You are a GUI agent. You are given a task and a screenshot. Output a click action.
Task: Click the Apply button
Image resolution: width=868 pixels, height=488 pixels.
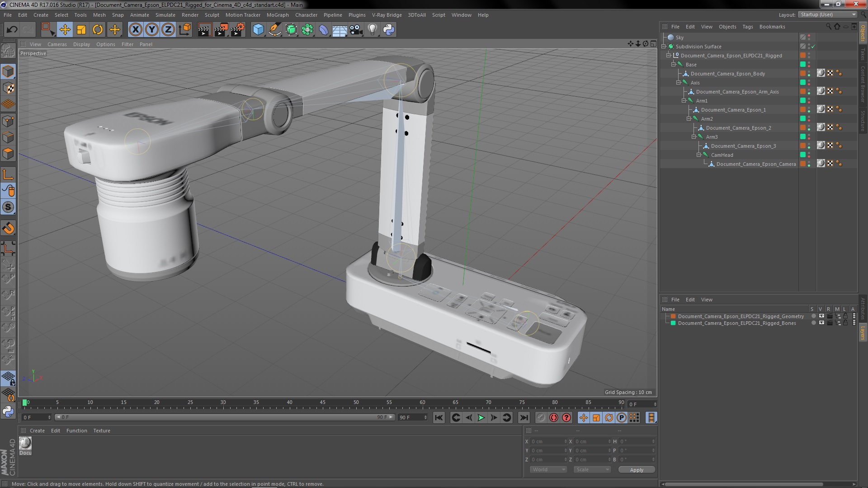637,470
